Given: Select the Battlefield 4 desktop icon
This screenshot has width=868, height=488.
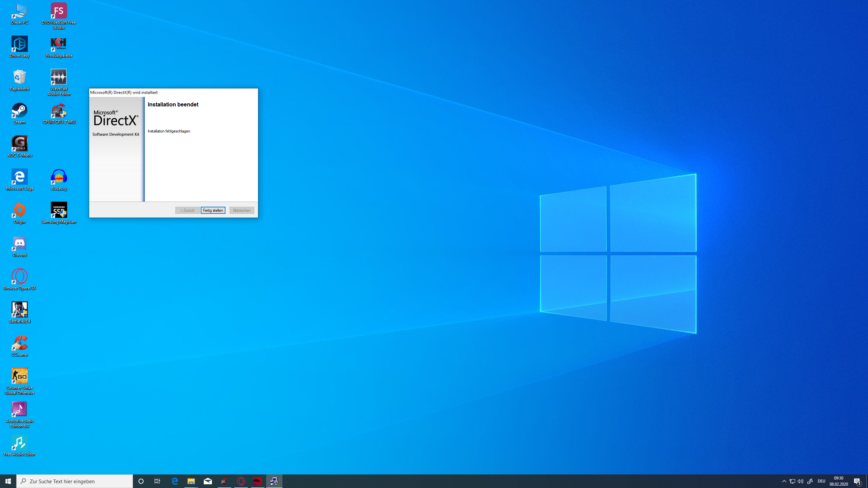Looking at the screenshot, I should coord(19,312).
